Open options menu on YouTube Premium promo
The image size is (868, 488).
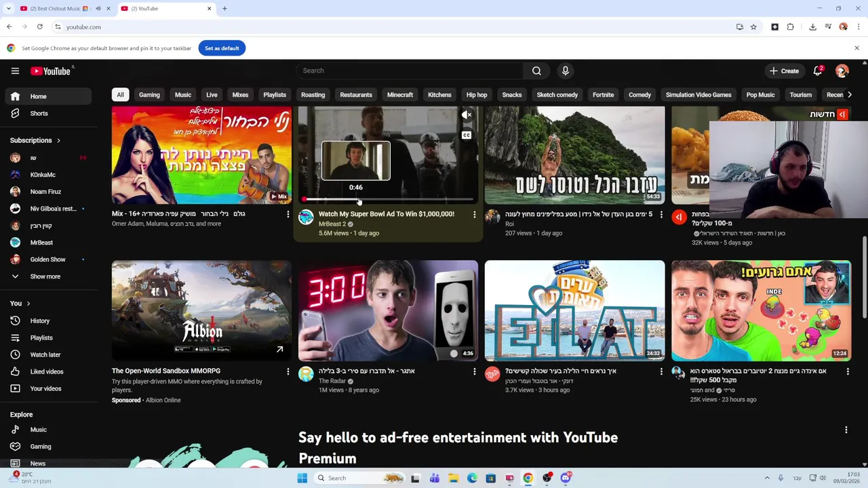coord(846,430)
